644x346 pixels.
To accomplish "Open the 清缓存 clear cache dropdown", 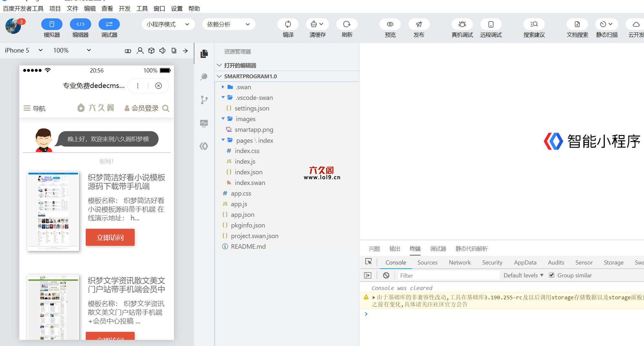I will point(317,24).
